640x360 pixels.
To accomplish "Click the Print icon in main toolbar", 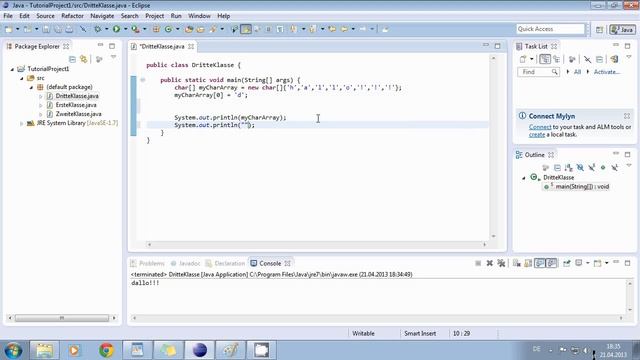I will tap(69, 29).
